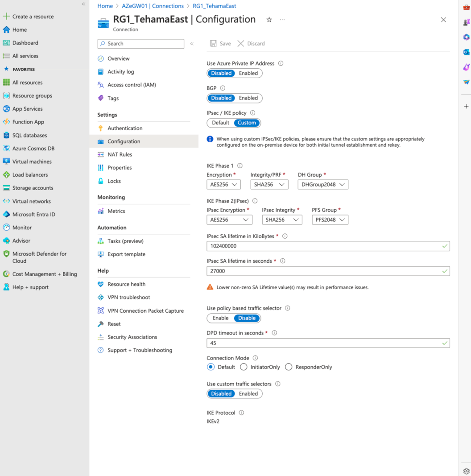Open the more options ellipsis in header
The width and height of the screenshot is (471, 476).
(x=282, y=20)
